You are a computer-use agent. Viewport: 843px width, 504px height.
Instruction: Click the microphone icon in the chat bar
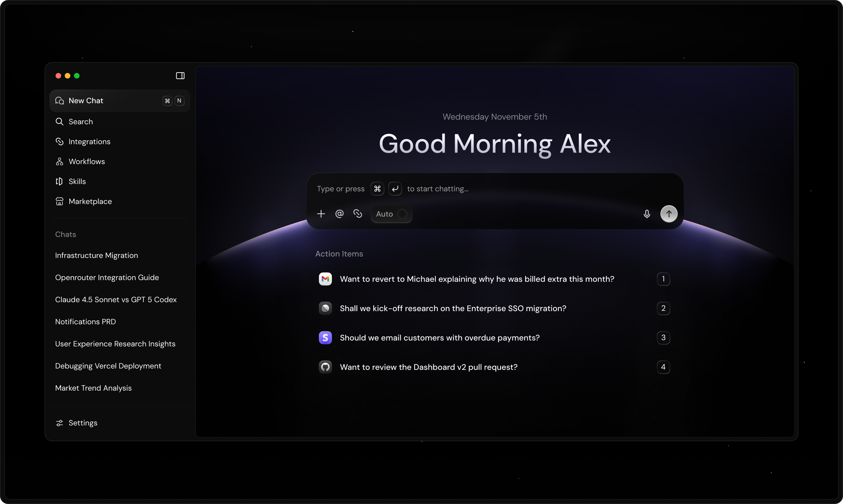tap(647, 214)
